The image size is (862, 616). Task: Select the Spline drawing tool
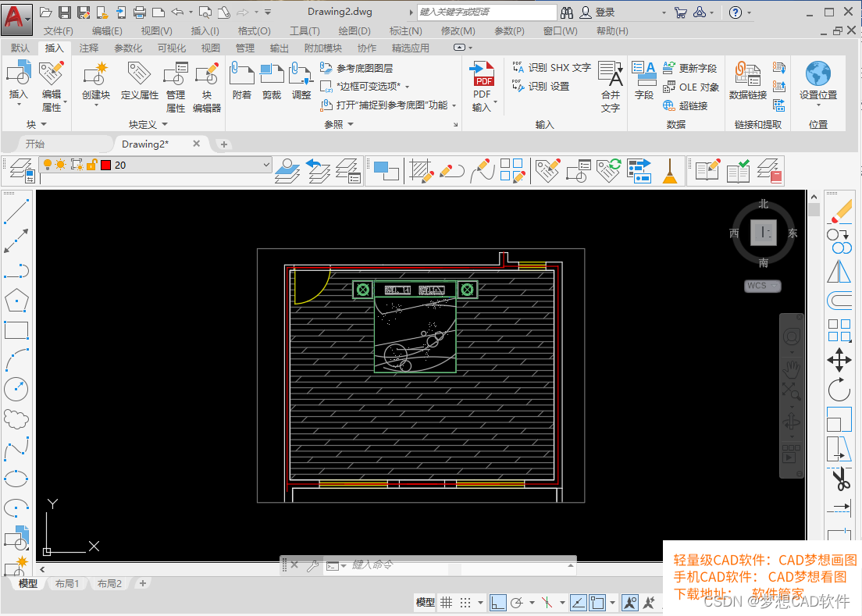16,449
